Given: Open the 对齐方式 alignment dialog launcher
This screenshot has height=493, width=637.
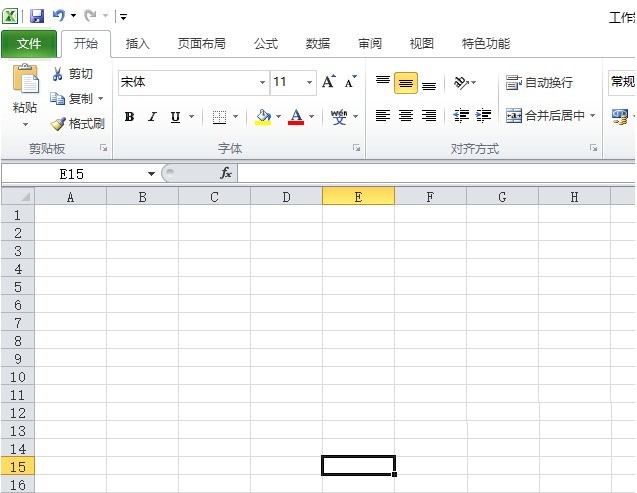Looking at the screenshot, I should point(594,148).
